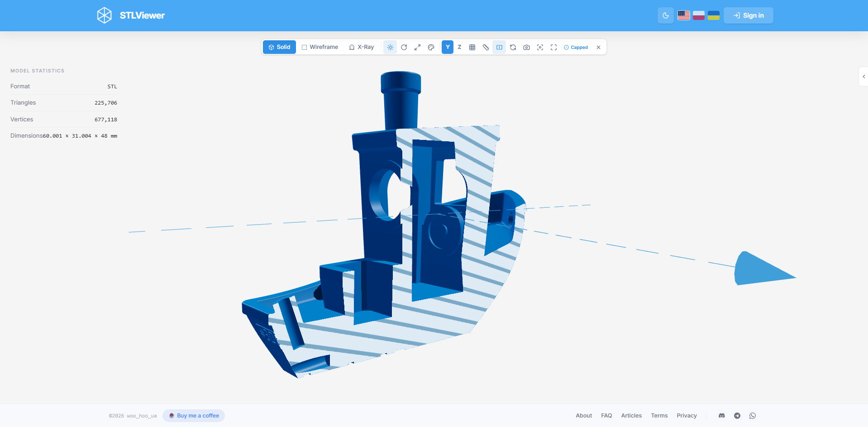The image size is (868, 427).
Task: Open the color palette picker
Action: click(431, 47)
